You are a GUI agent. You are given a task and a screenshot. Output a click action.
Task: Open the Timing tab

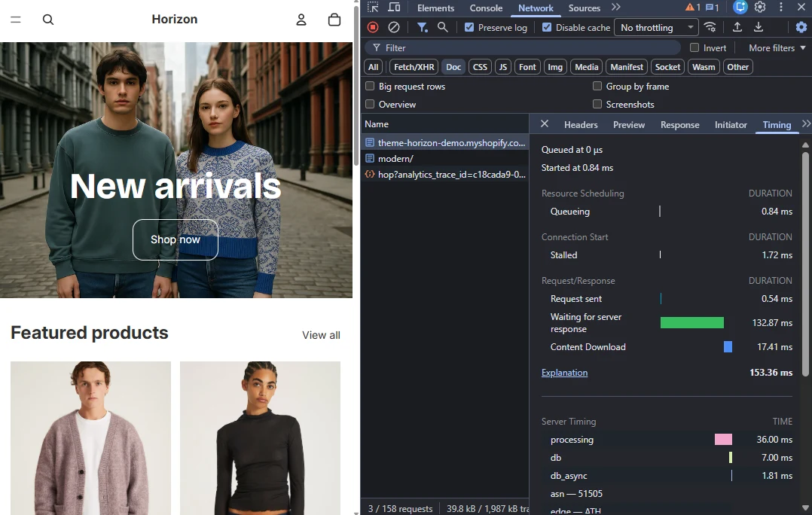tap(777, 125)
